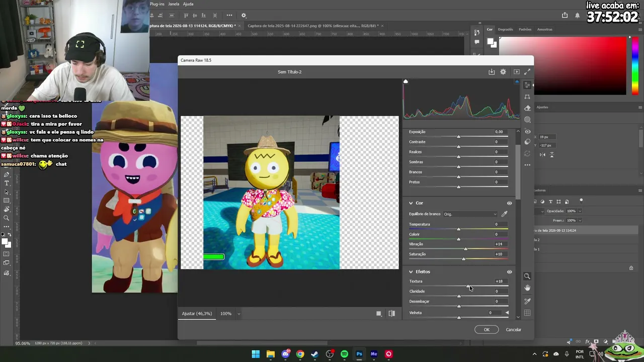This screenshot has height=362, width=644.
Task: Click the Vibração slider handle
Action: (465, 249)
